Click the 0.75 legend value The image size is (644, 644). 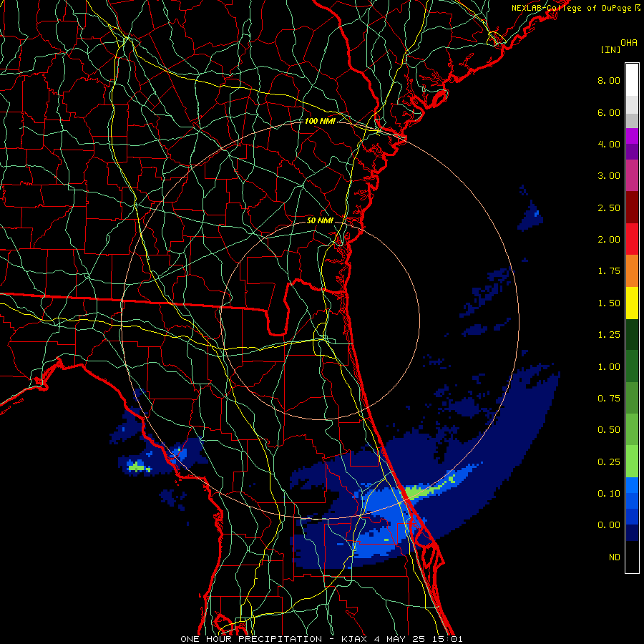609,399
